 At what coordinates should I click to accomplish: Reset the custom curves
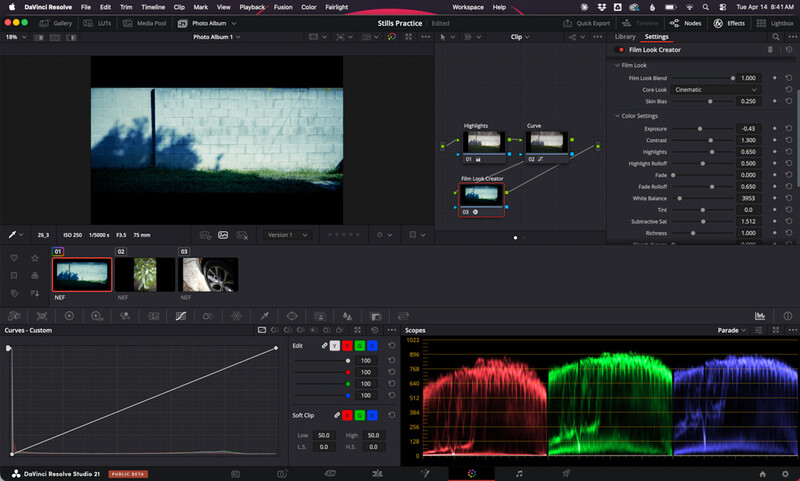(375, 331)
